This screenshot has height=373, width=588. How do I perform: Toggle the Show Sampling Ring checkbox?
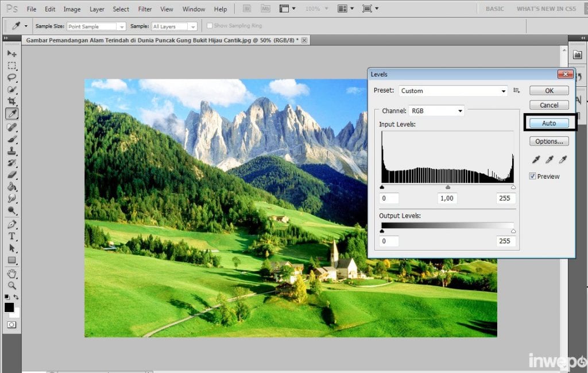[x=210, y=26]
